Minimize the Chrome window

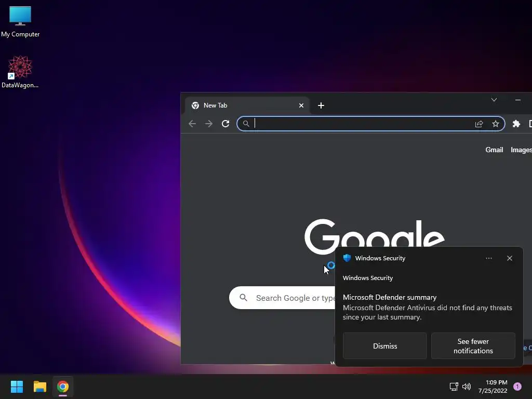pyautogui.click(x=518, y=100)
